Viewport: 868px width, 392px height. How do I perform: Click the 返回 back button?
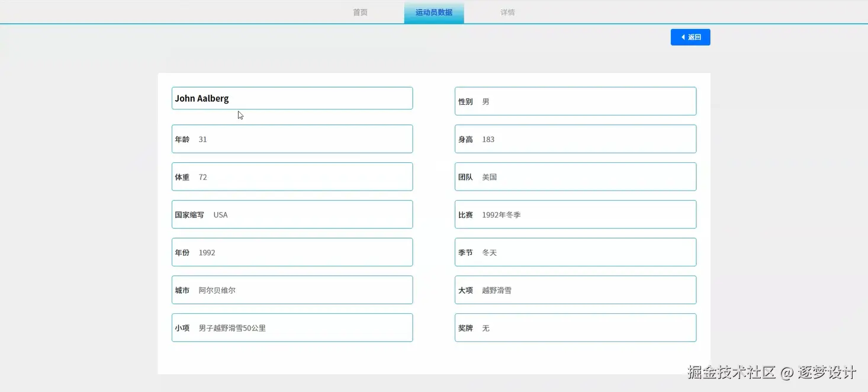pos(690,37)
